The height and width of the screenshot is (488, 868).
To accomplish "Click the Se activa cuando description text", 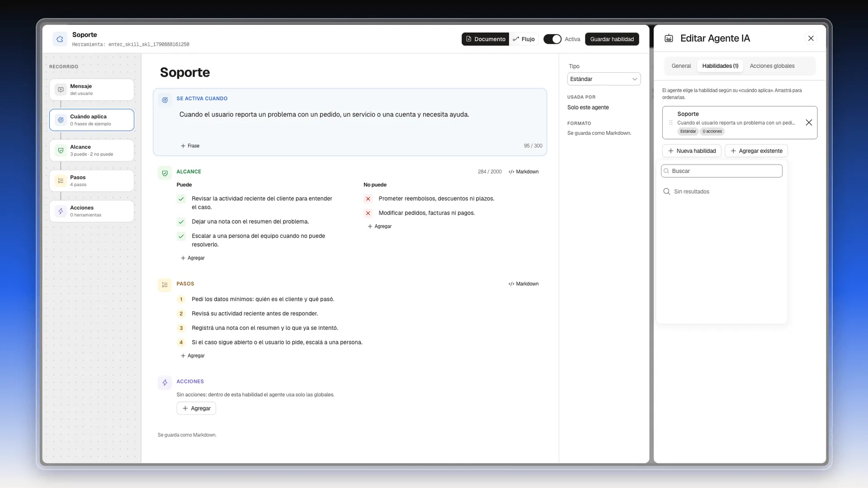I will coord(324,115).
